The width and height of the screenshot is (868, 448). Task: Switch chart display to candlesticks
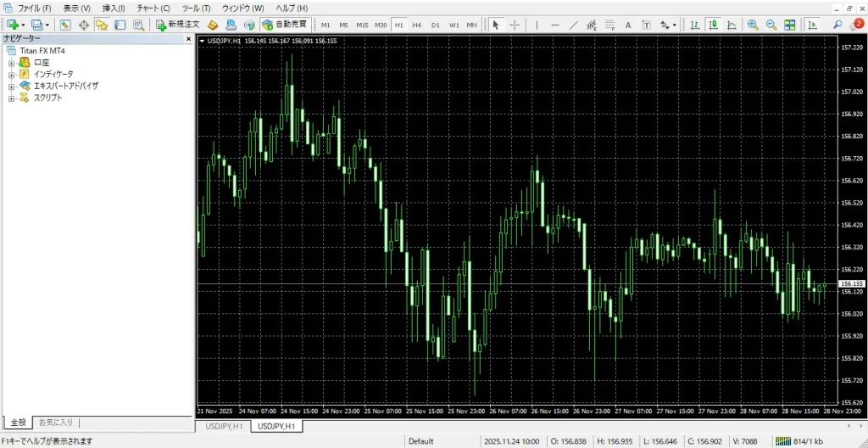point(714,25)
